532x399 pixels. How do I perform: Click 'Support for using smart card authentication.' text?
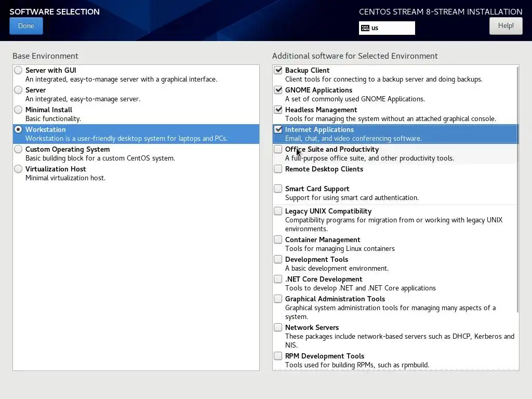point(352,197)
